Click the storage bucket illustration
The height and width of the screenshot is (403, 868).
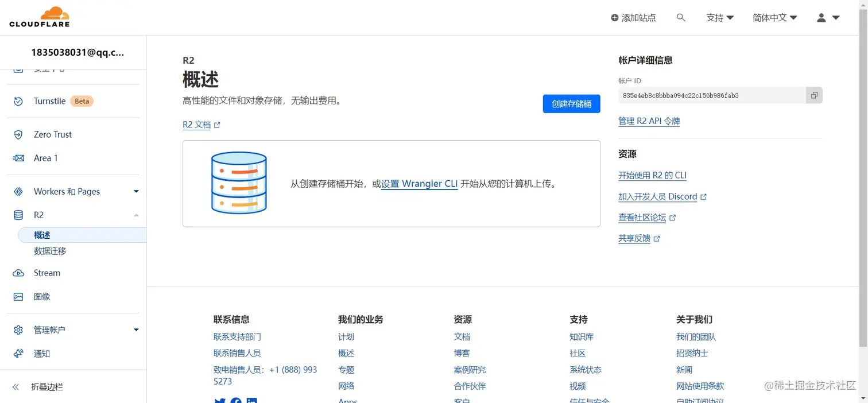239,183
